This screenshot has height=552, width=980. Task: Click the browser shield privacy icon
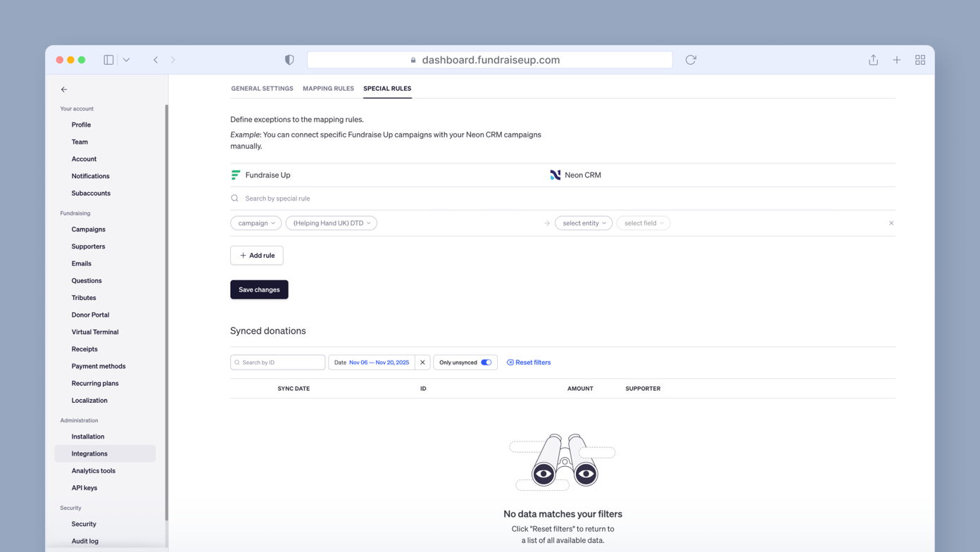coord(289,60)
